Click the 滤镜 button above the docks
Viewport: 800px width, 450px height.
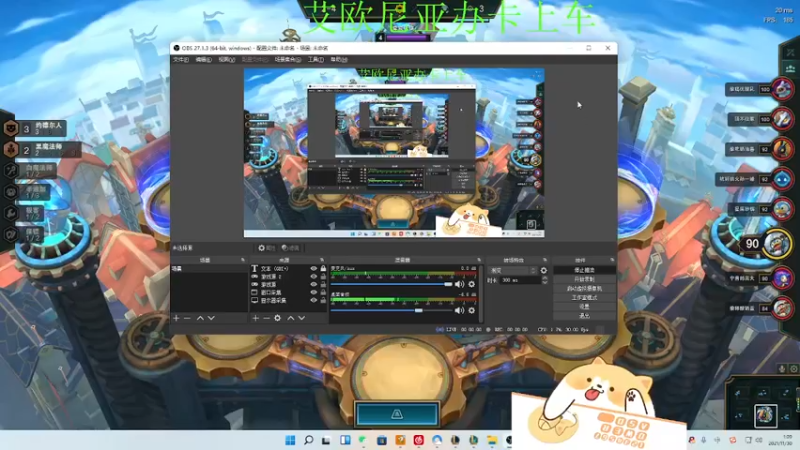291,248
